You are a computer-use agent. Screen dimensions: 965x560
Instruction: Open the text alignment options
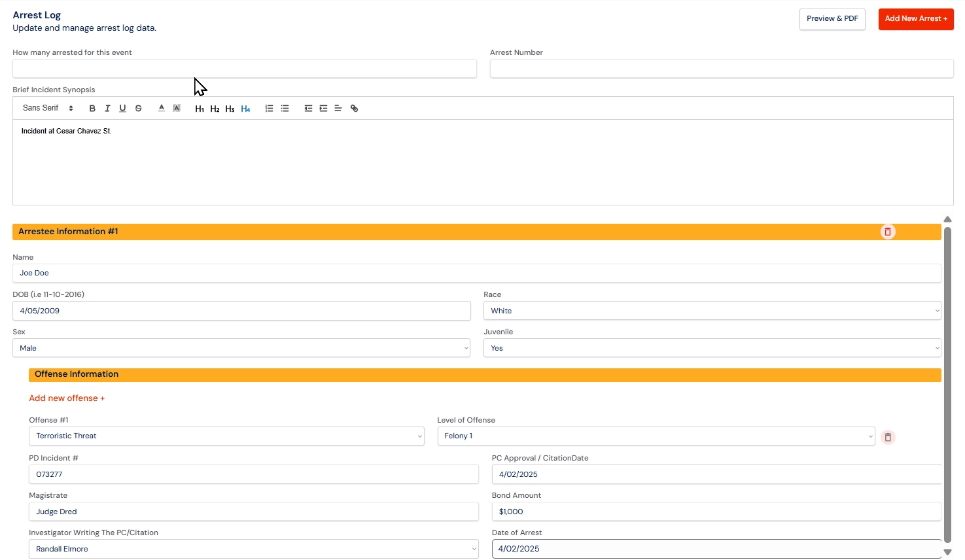click(x=338, y=109)
